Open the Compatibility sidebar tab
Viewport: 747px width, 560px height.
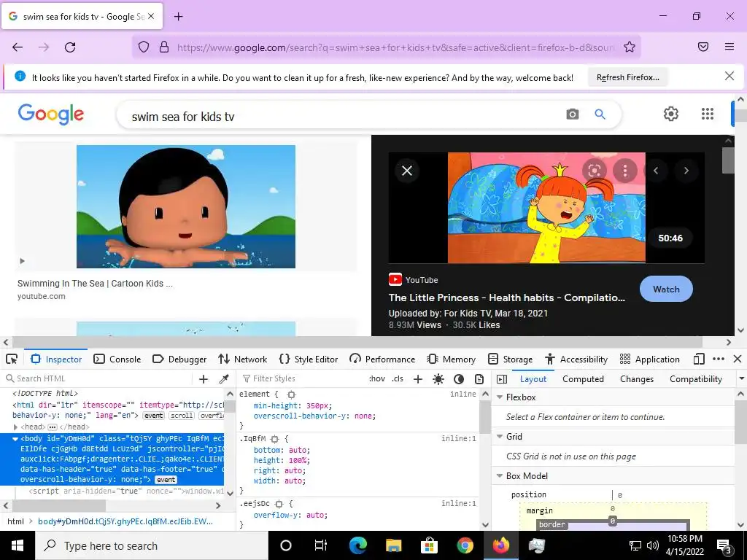pos(695,379)
